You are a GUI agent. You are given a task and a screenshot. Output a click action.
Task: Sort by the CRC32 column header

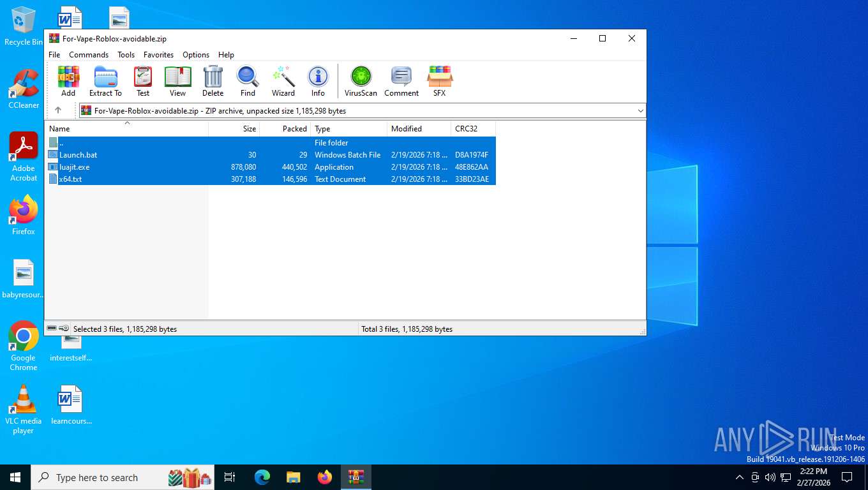pyautogui.click(x=473, y=129)
